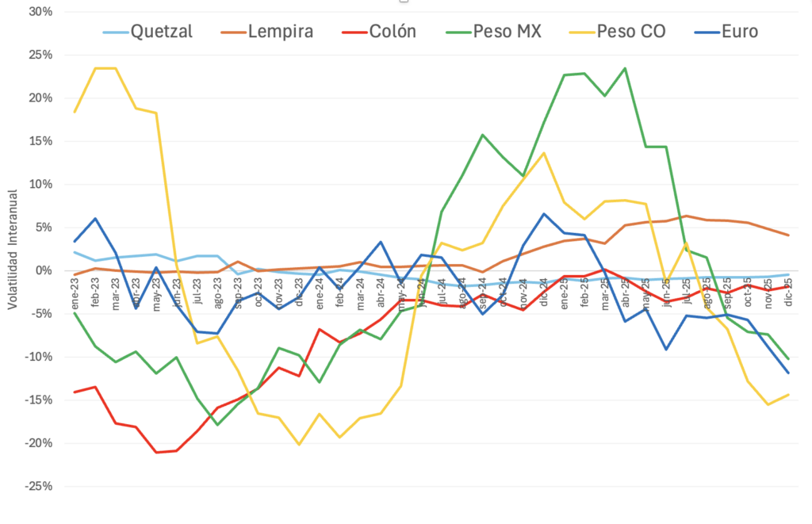Select the Colón legend entry
Image resolution: width=812 pixels, height=524 pixels.
(x=392, y=32)
